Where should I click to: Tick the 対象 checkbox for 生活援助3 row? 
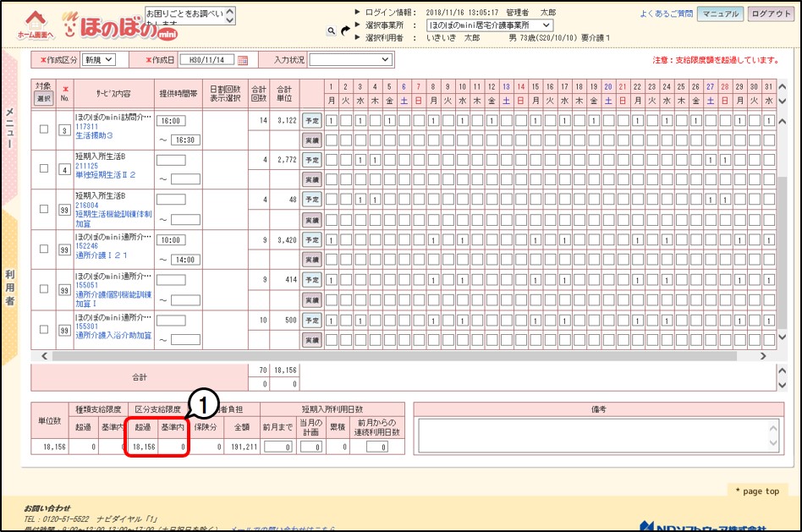click(x=44, y=129)
